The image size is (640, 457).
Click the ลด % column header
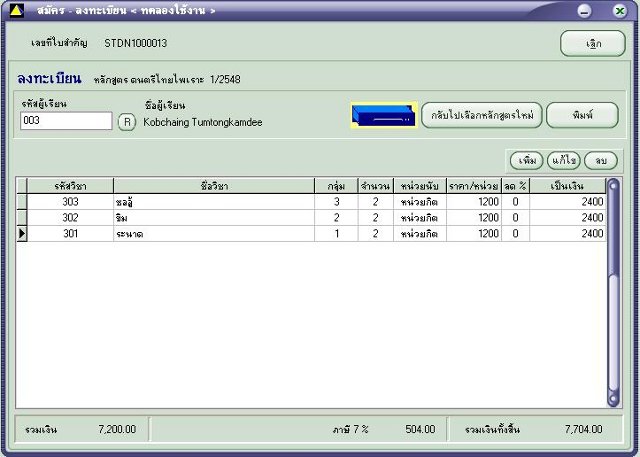(516, 186)
